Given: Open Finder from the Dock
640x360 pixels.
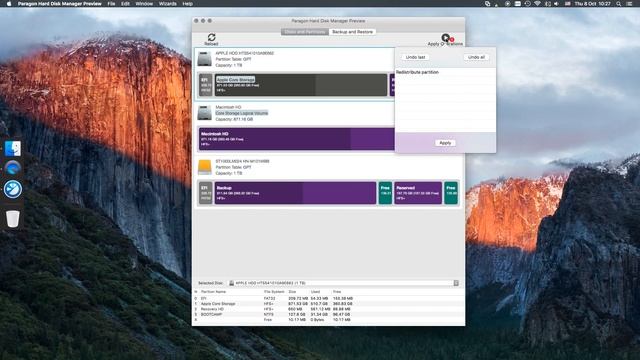Looking at the screenshot, I should (x=13, y=149).
